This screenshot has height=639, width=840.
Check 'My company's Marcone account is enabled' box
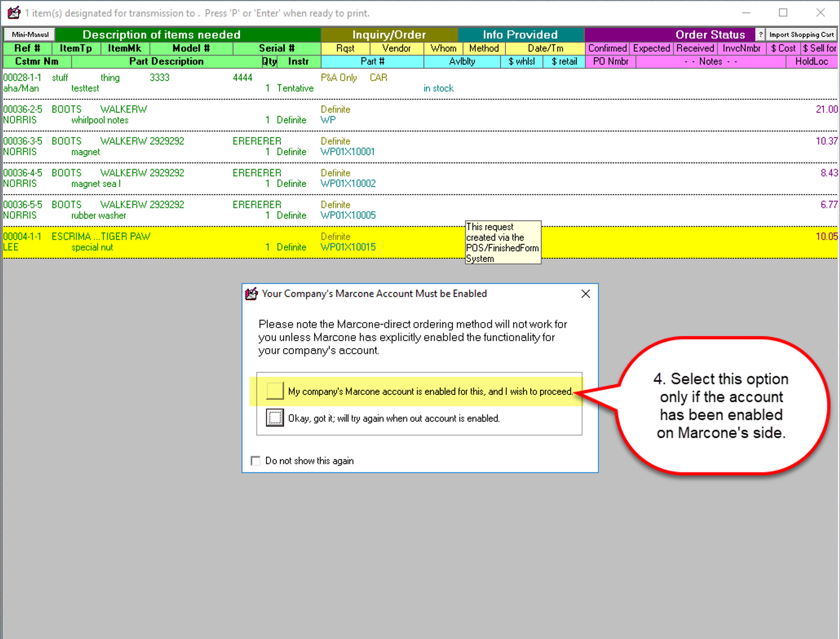point(275,391)
